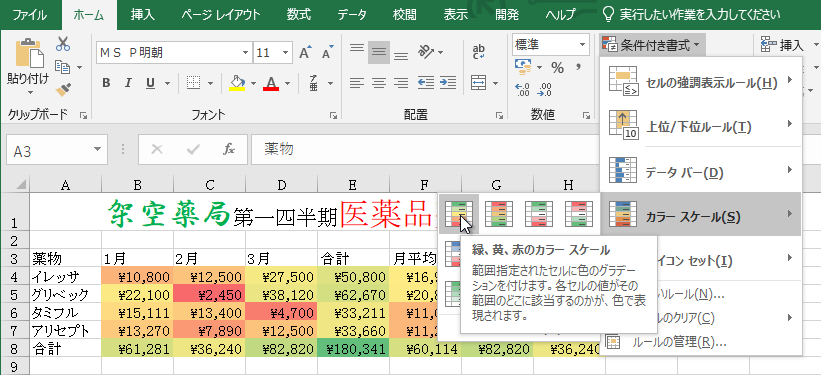The width and height of the screenshot is (821, 375).
Task: Increase indent icon
Action: tap(448, 83)
